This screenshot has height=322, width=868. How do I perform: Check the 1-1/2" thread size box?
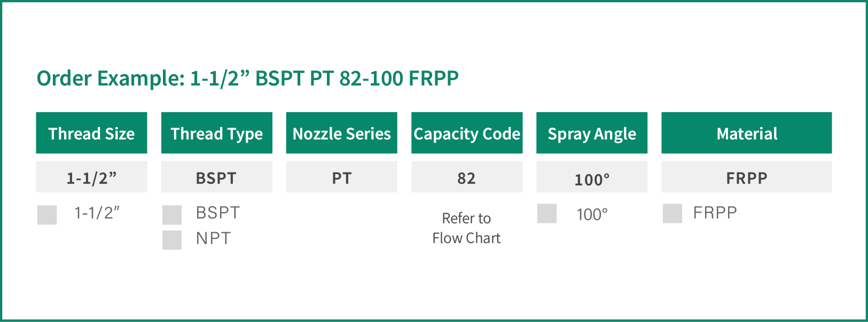(47, 215)
